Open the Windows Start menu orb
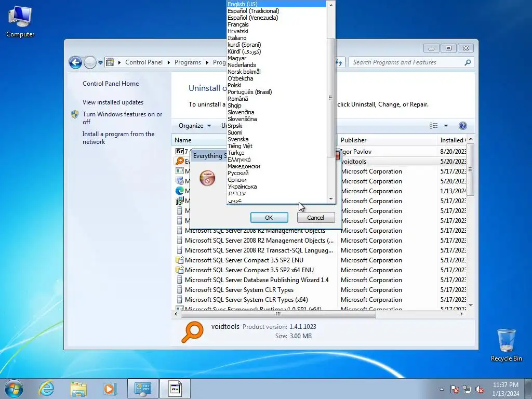 pos(14,389)
